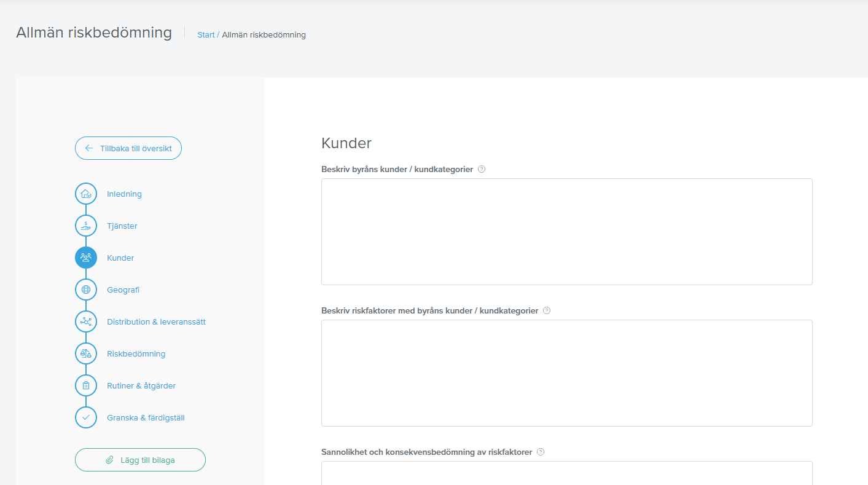Click the paperclip icon in Lägg till bilaga
This screenshot has height=485, width=868.
coord(110,460)
